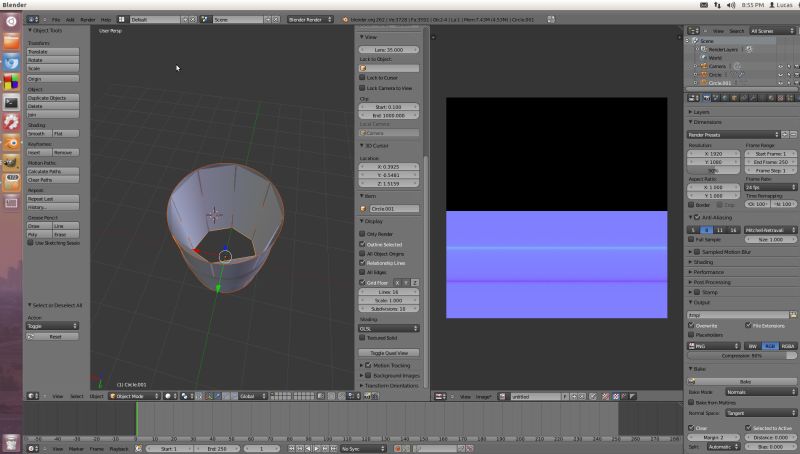Click the play animation button in the timeline
The height and width of the screenshot is (454, 800).
[316, 448]
